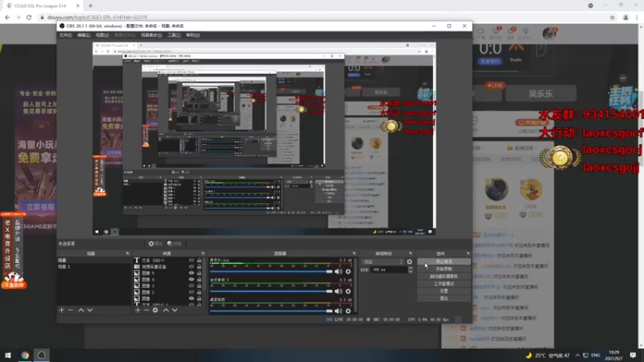This screenshot has width=644, height=362.
Task: Pop out the Sources dock
Action: [203, 253]
